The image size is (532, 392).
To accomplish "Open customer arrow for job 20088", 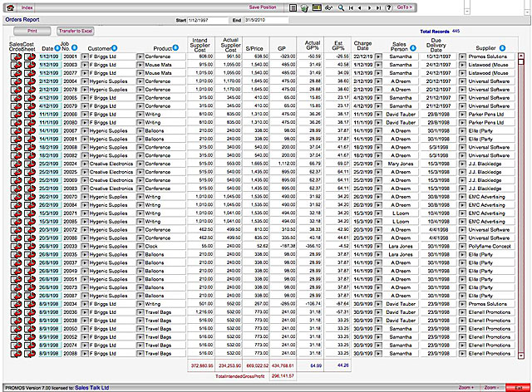I will pyautogui.click(x=85, y=353).
